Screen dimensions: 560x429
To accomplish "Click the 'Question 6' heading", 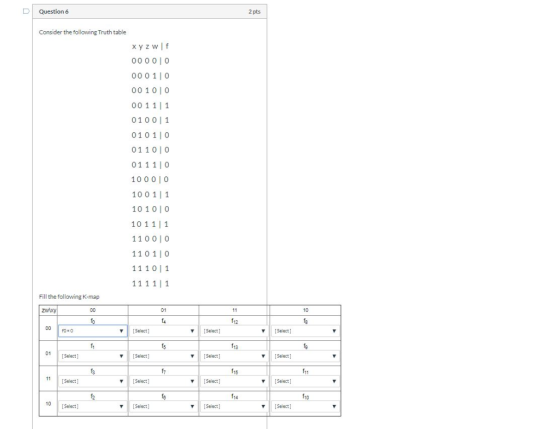I will click(54, 11).
